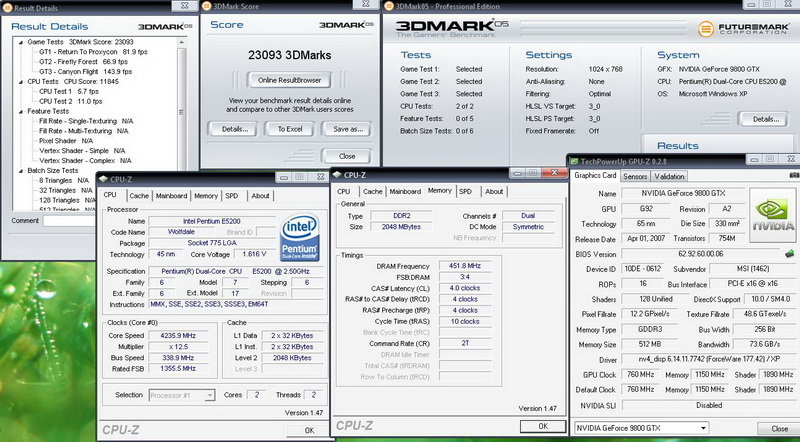Select the Pixel Shader row
Screen dimensions: 800x442
tap(66, 141)
